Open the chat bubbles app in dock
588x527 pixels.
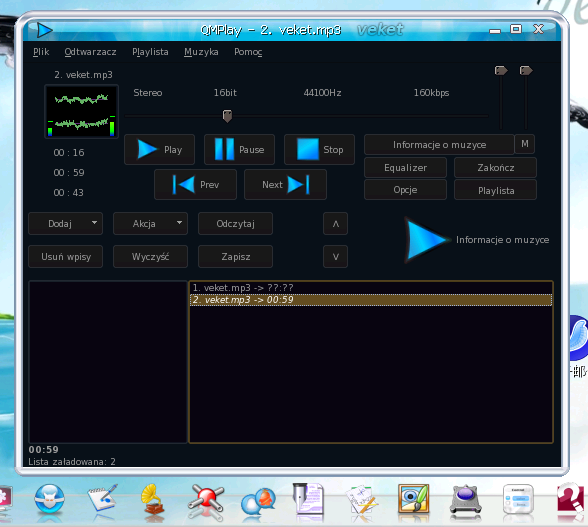258,503
